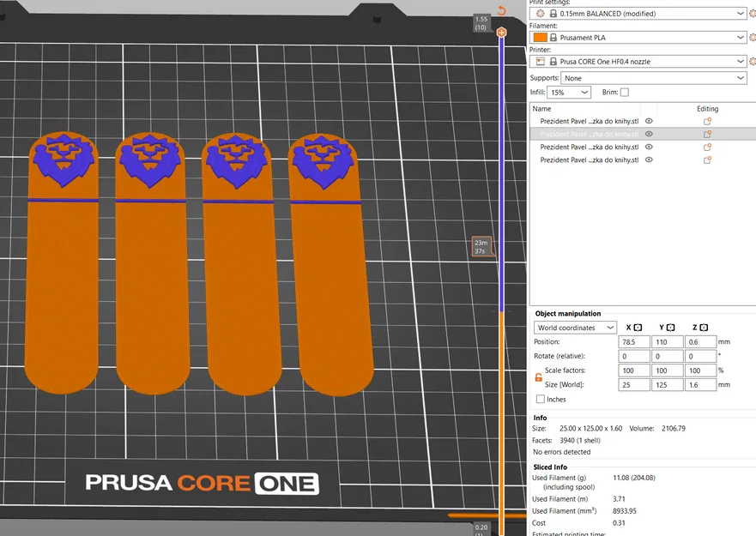Toggle the orange scale factors lock icon
This screenshot has height=536, width=756.
pos(539,377)
